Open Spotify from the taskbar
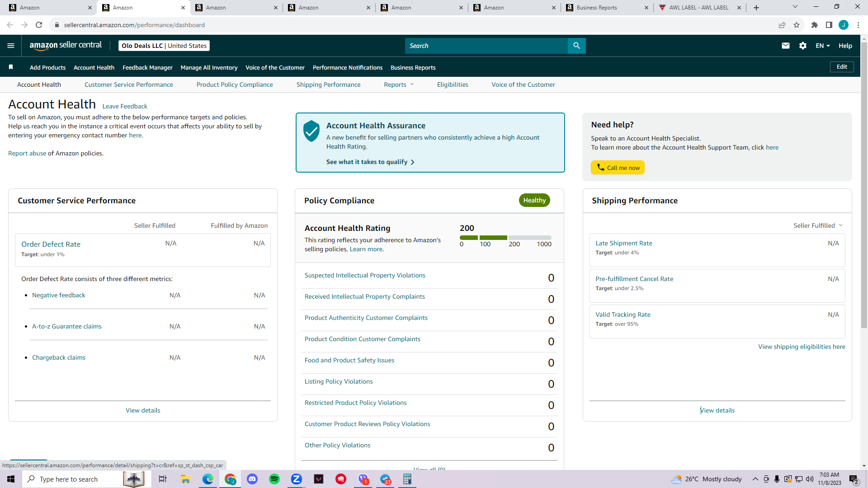Viewport: 868px width, 488px height. (274, 479)
